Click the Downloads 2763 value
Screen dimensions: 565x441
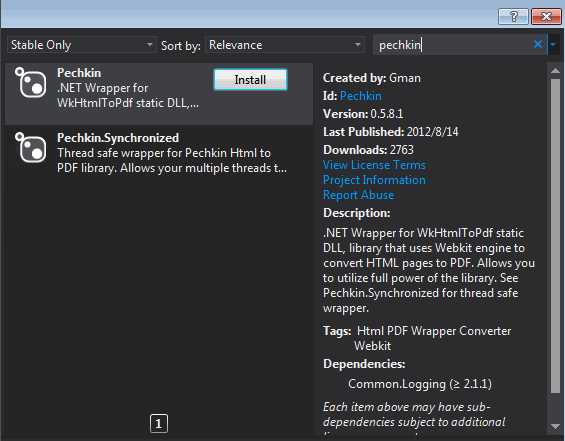click(x=402, y=150)
